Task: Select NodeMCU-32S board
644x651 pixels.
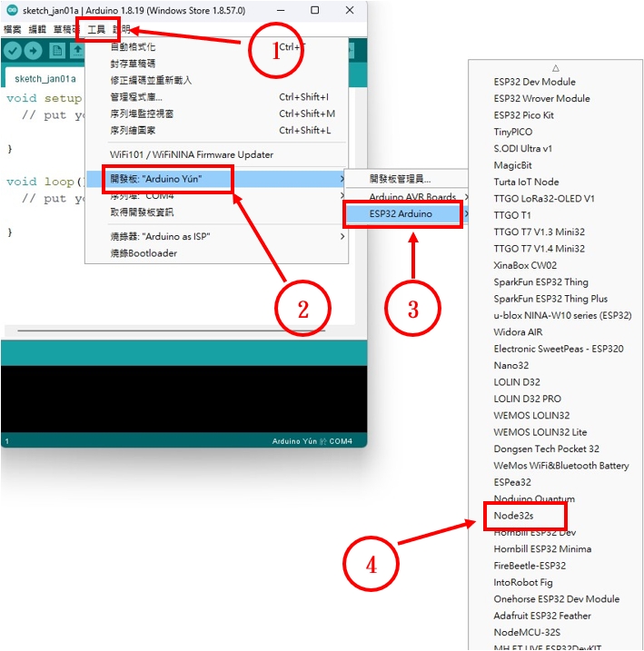Action: pos(556,632)
